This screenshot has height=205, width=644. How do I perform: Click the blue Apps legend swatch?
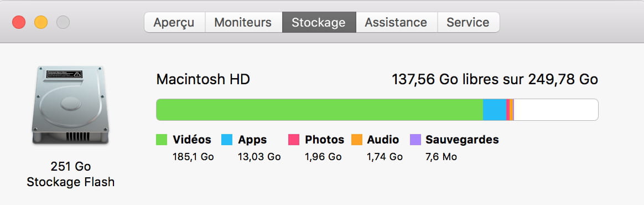click(227, 140)
